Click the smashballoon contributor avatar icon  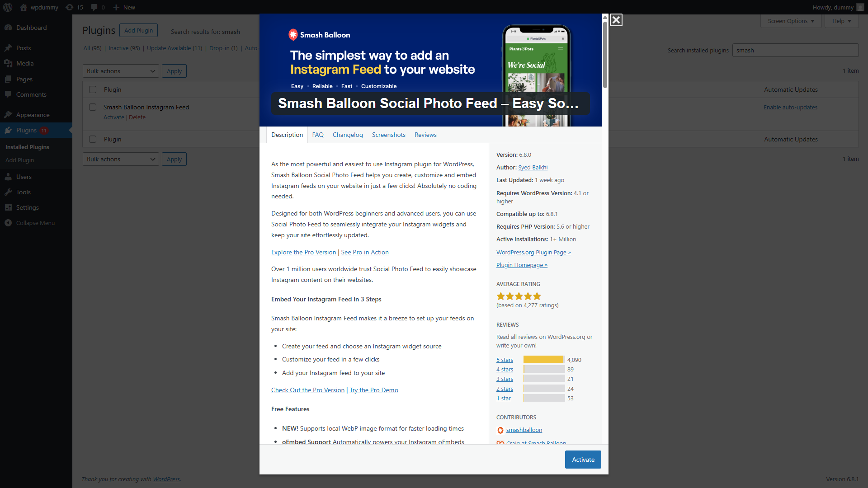[x=500, y=430]
